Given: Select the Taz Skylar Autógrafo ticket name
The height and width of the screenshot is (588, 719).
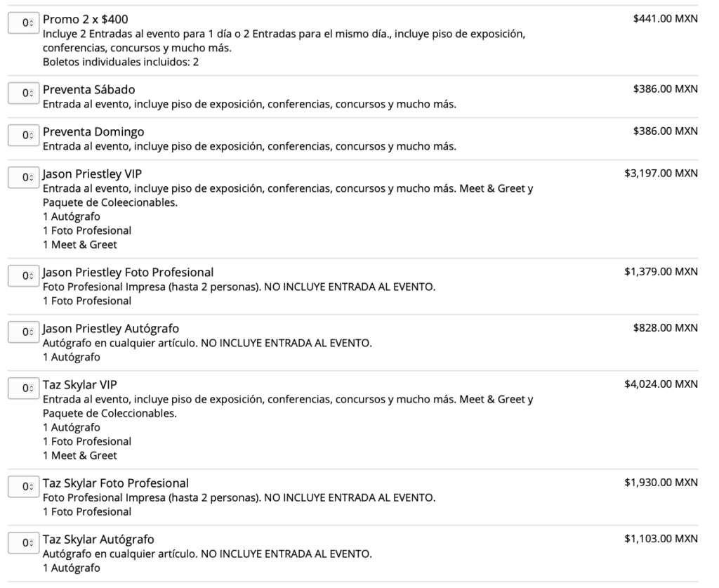Looking at the screenshot, I should [x=98, y=540].
